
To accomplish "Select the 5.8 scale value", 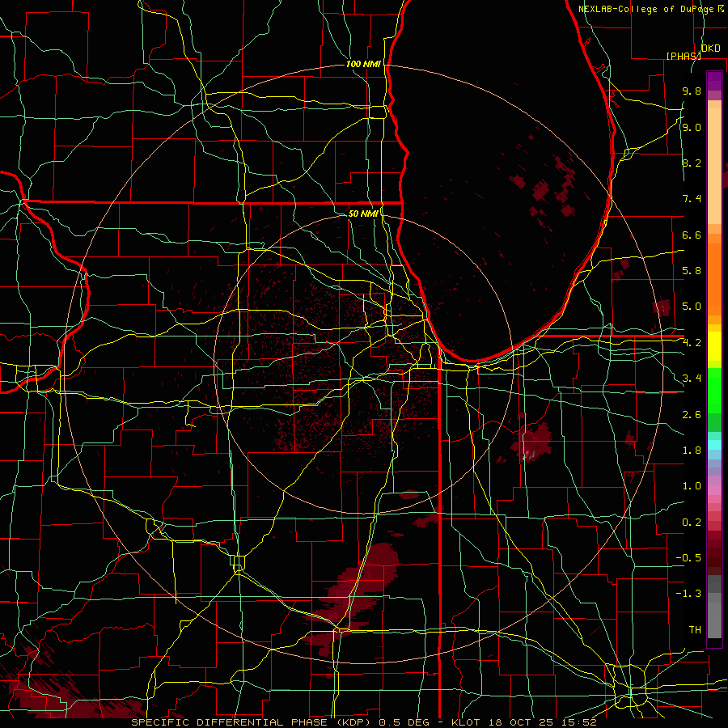I will tap(692, 271).
